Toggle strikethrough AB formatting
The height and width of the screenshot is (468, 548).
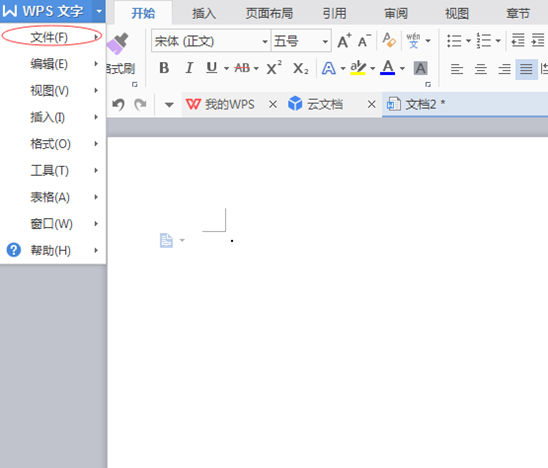coord(242,68)
